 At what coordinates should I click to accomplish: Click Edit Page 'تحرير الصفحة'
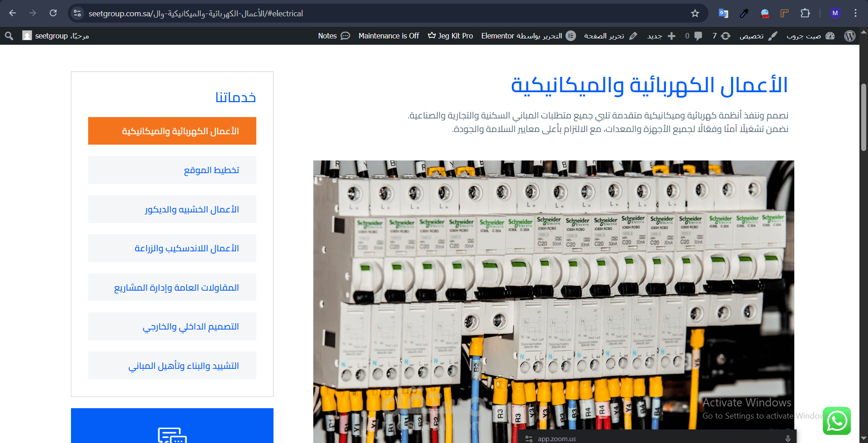tap(610, 36)
